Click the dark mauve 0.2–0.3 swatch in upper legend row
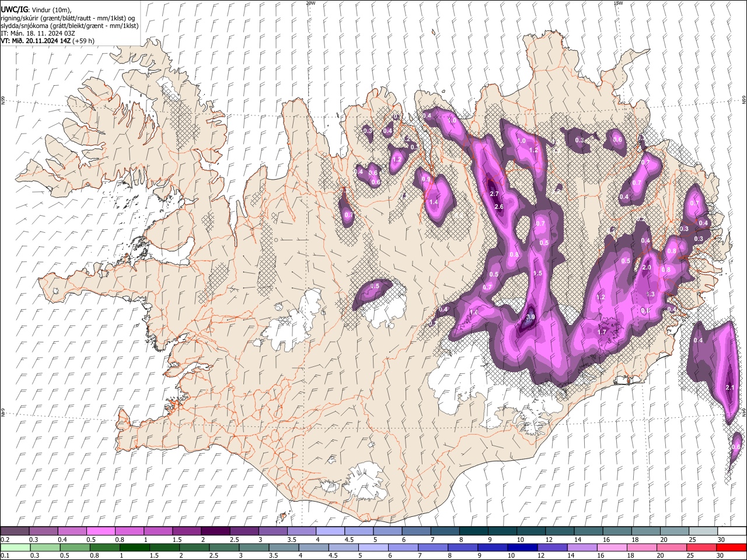Screen dimensions: 747x560 tap(15, 531)
